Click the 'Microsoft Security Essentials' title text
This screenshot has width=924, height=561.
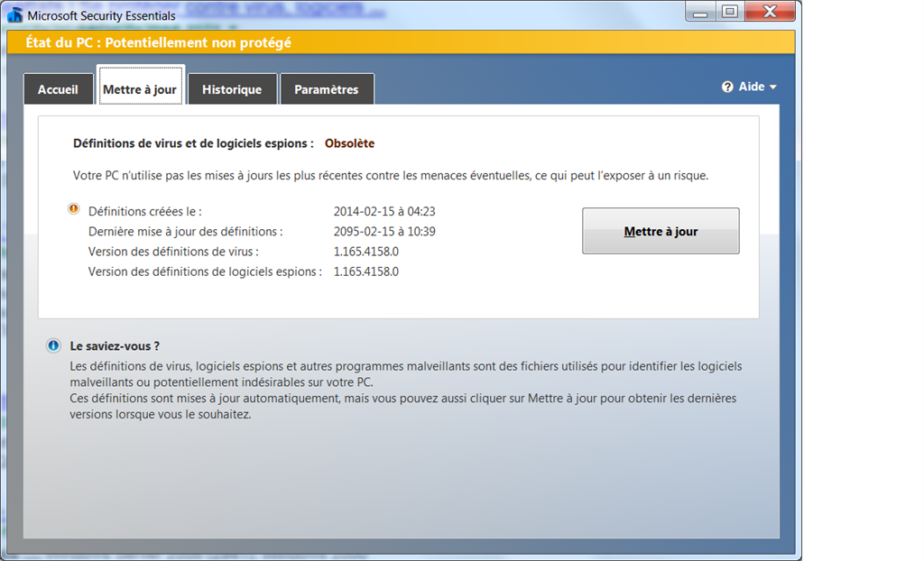tap(101, 16)
